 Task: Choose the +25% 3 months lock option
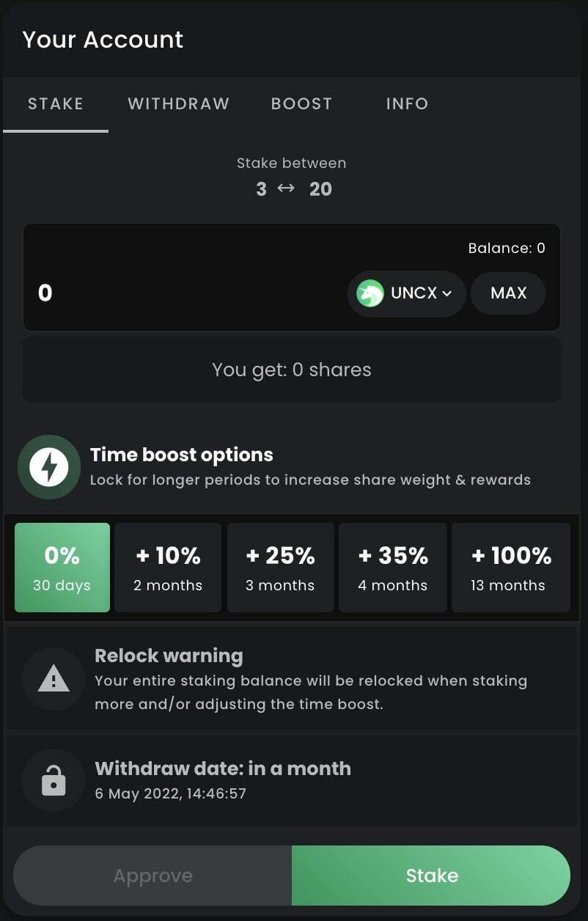(280, 568)
